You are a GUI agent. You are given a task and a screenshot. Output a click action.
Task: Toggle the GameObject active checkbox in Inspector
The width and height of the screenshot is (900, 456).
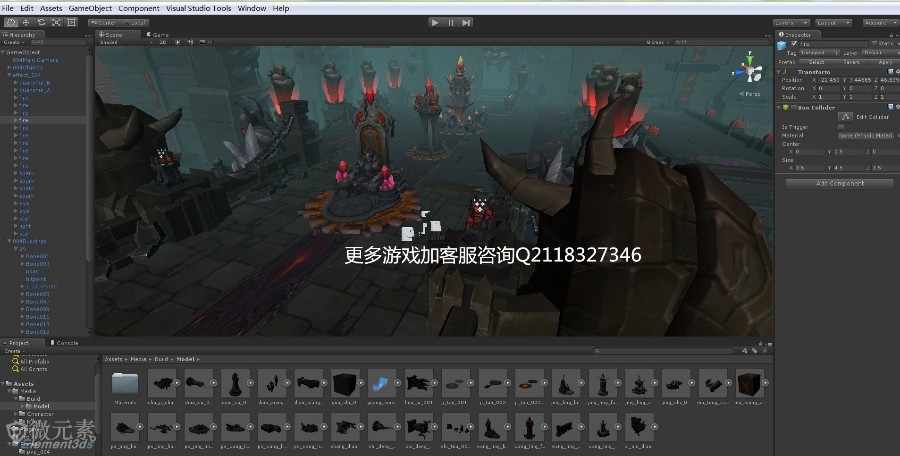coord(794,44)
